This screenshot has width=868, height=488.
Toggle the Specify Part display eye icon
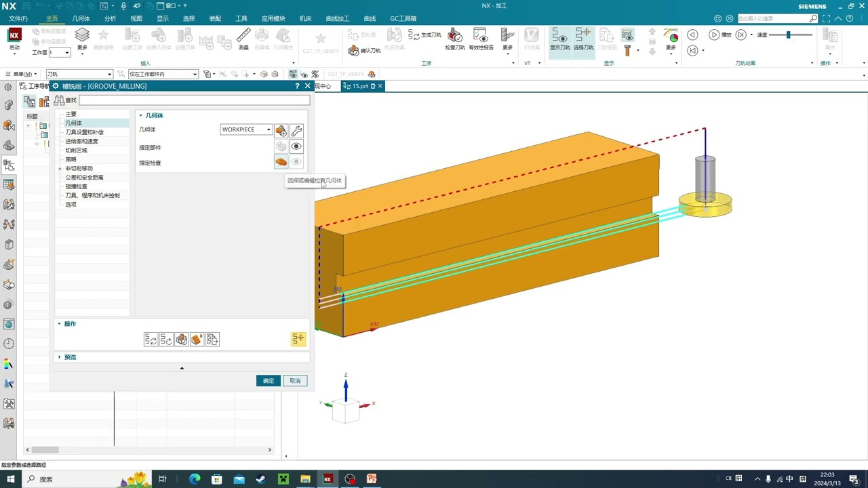[296, 146]
